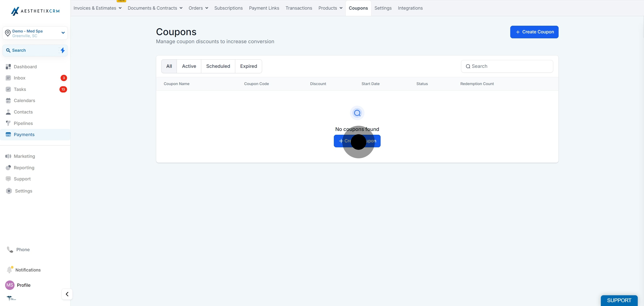Image resolution: width=644 pixels, height=306 pixels.
Task: Click the Status column header
Action: 422,84
